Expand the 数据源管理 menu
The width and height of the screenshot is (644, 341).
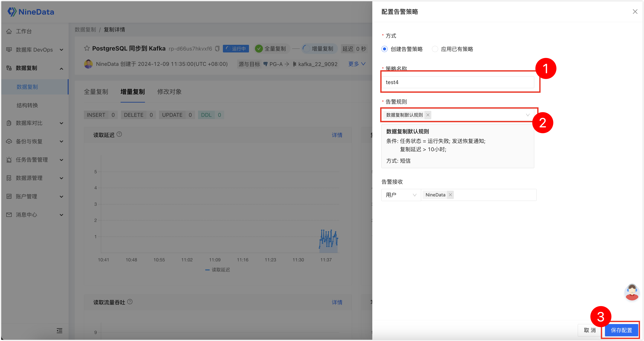point(62,178)
